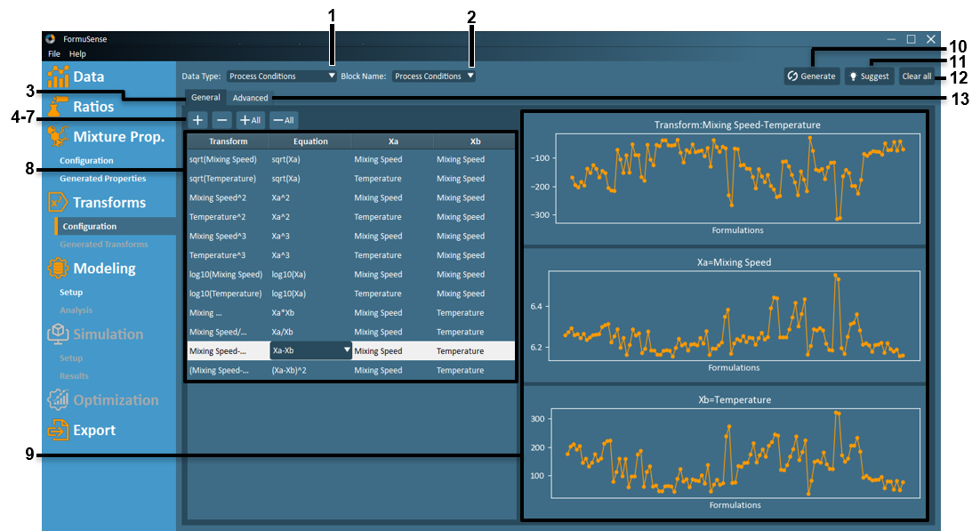Click the Generate button

(x=811, y=76)
